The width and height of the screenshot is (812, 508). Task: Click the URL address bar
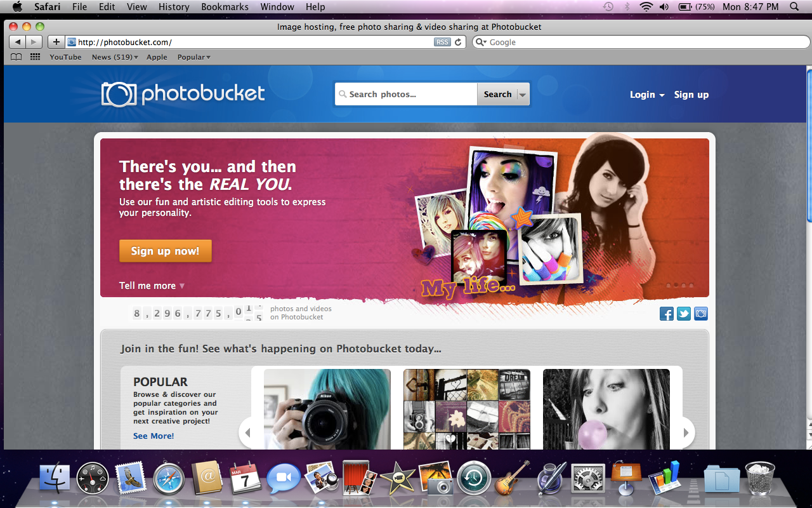click(266, 42)
